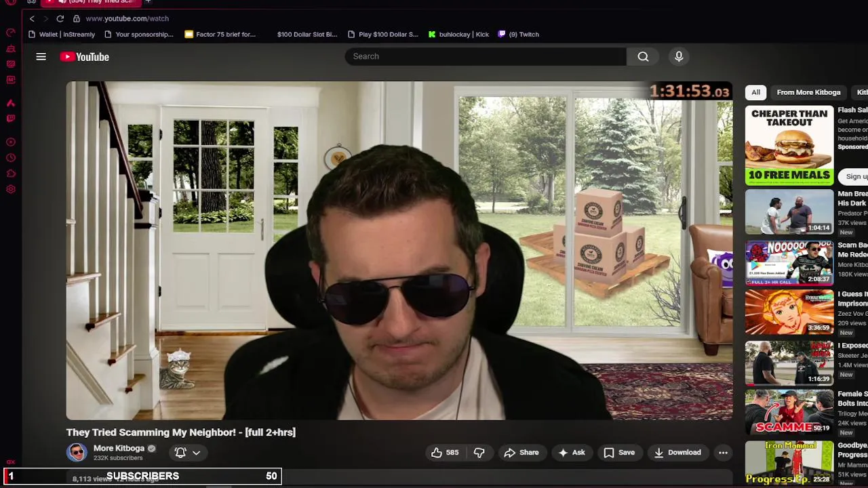
Task: Open the More Kitboga channel avatar
Action: tap(77, 453)
